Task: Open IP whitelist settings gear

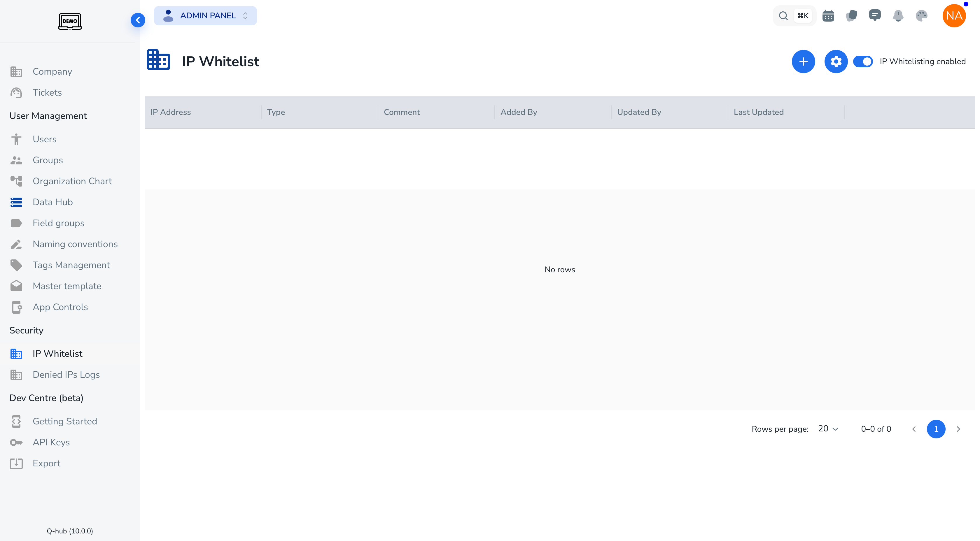Action: click(x=836, y=61)
